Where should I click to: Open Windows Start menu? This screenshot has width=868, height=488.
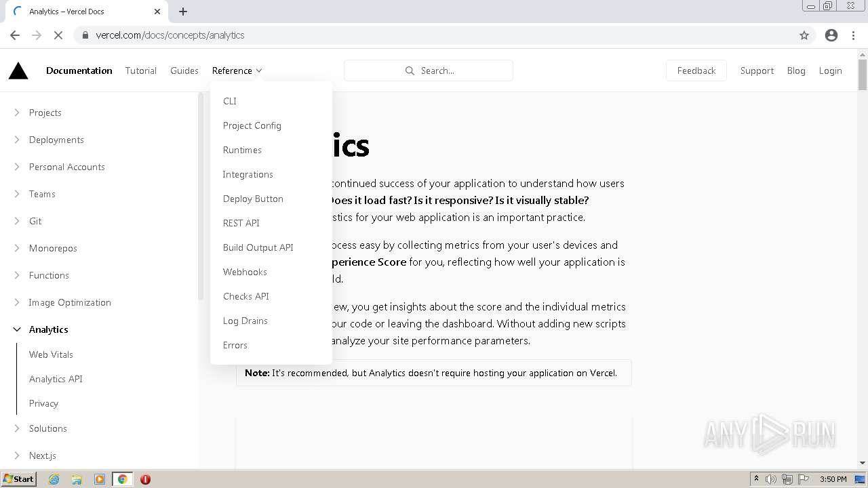coord(18,479)
